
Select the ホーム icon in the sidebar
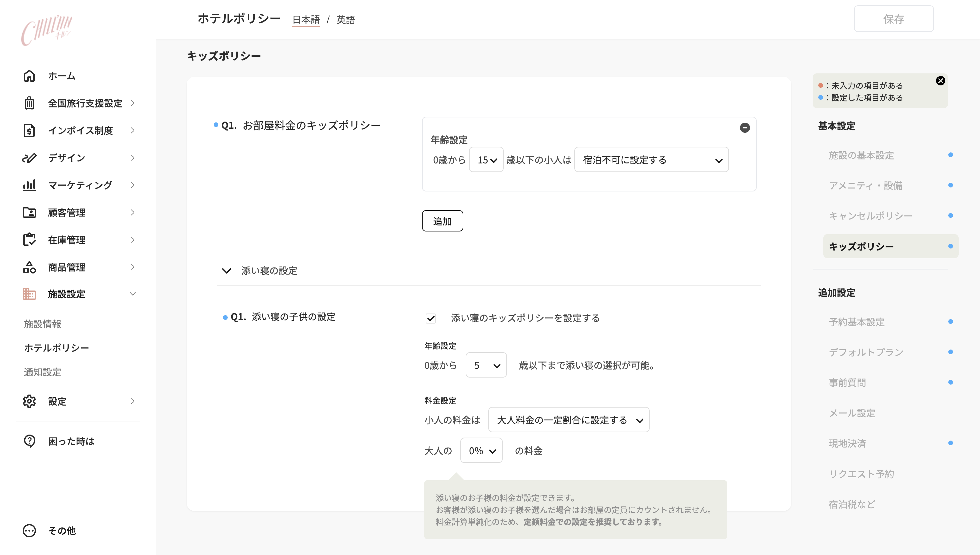[x=29, y=76]
